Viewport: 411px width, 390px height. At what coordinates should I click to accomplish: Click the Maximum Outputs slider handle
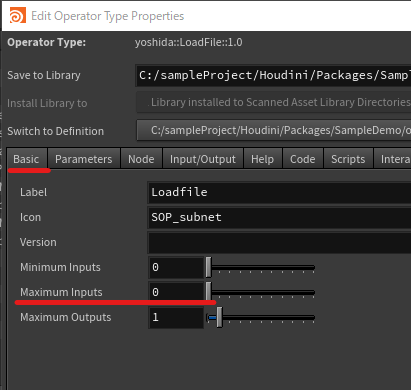click(x=219, y=317)
